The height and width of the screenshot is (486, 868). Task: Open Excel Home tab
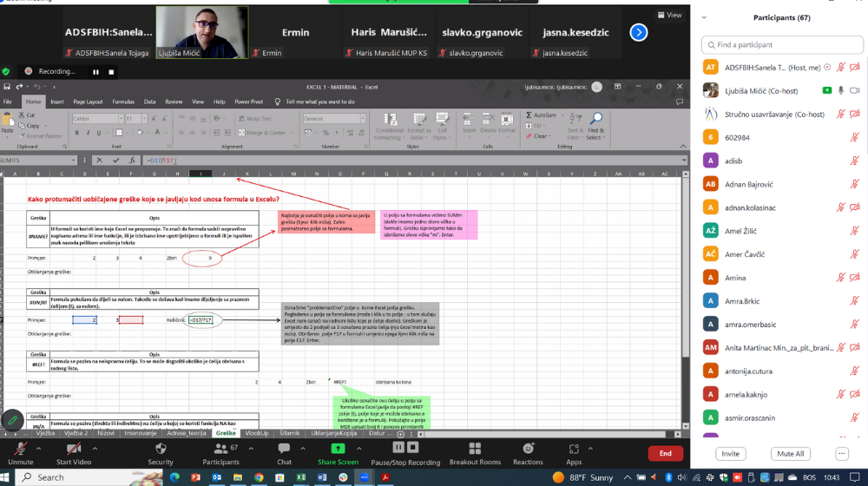point(33,102)
